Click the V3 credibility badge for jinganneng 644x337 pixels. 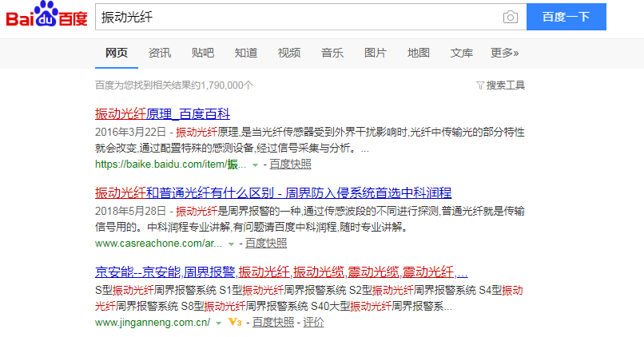(235, 322)
